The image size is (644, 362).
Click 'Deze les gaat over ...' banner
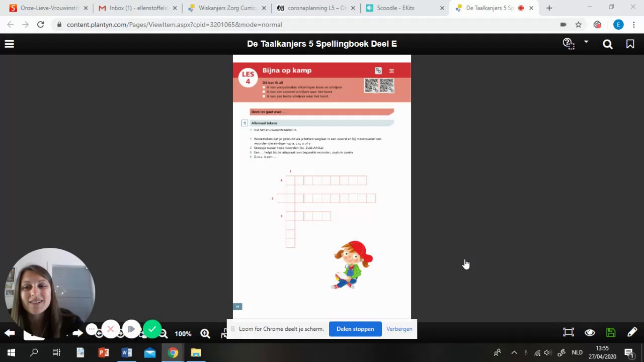point(321,112)
